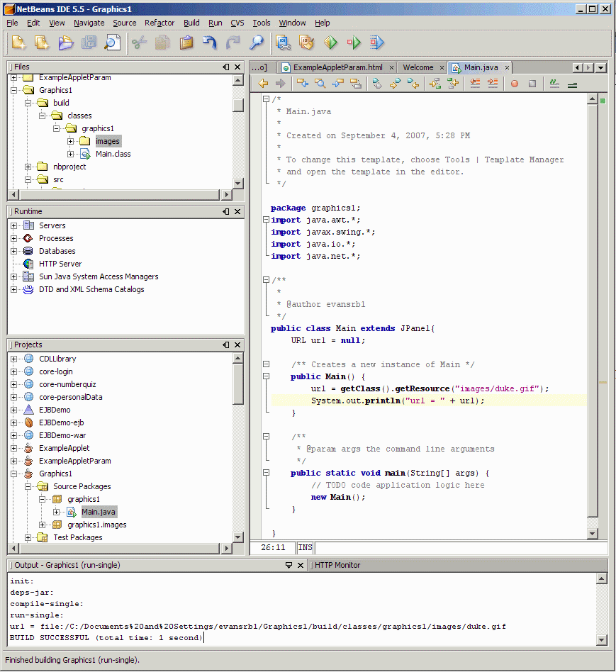This screenshot has height=672, width=616.
Task: Click the Copy documents toolbar icon
Action: pyautogui.click(x=162, y=43)
